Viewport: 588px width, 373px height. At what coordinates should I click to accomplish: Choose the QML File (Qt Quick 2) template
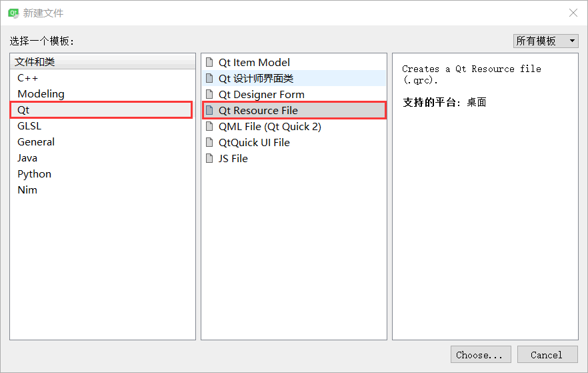(x=294, y=127)
